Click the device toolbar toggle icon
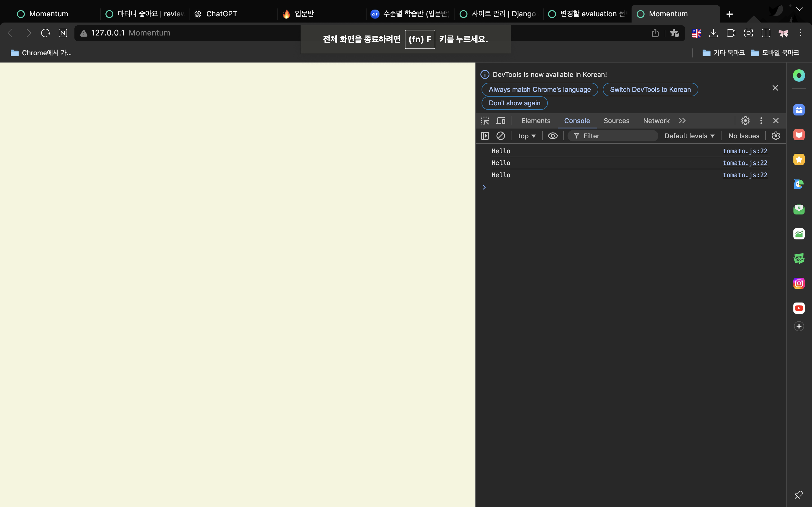The width and height of the screenshot is (812, 507). point(500,120)
